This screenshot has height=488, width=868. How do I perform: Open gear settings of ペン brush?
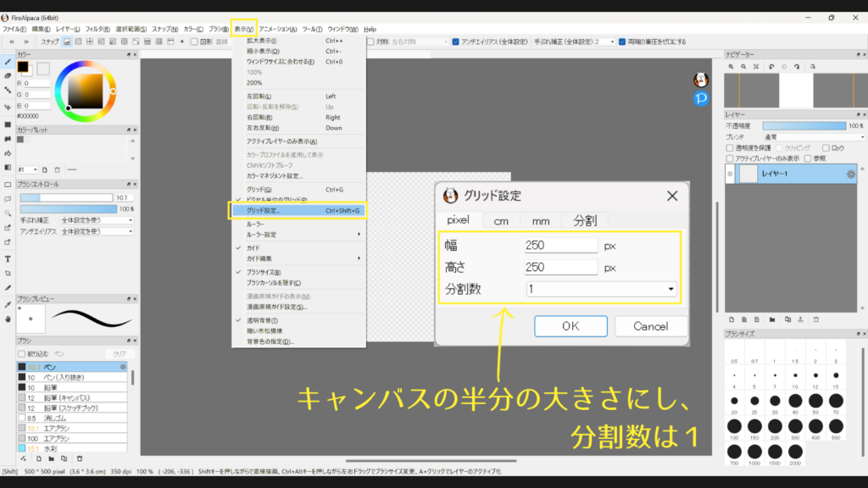point(123,367)
